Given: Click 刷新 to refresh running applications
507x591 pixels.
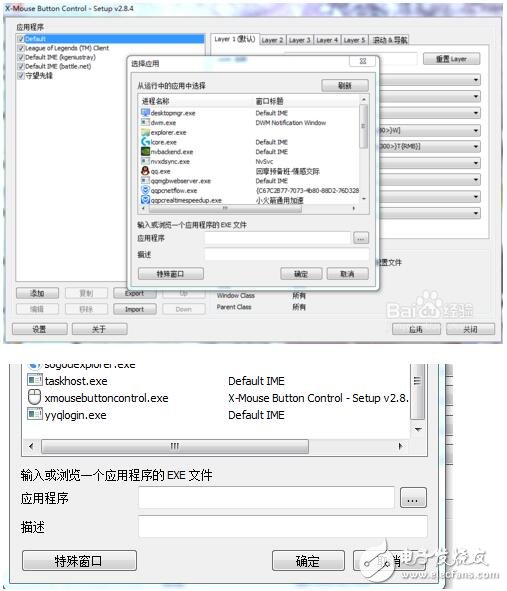Looking at the screenshot, I should (x=345, y=86).
